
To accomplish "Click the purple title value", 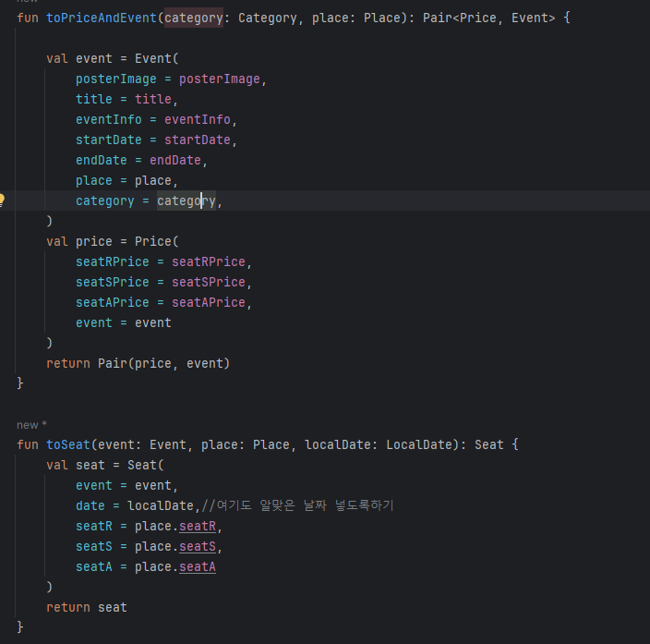I will pos(153,99).
